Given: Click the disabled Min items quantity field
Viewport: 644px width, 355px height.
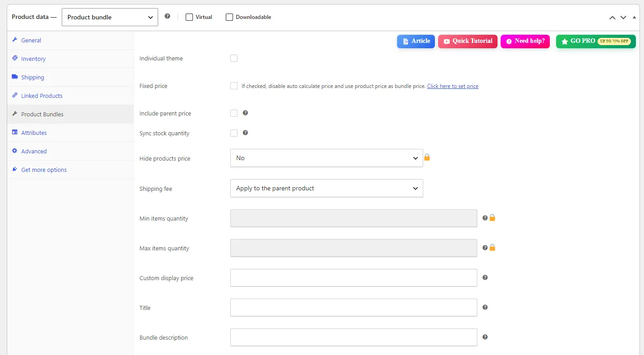Looking at the screenshot, I should pos(354,218).
